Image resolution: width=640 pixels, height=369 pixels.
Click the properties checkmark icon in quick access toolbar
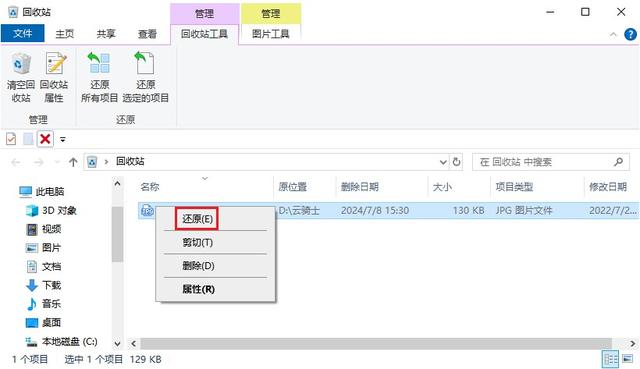(x=11, y=139)
